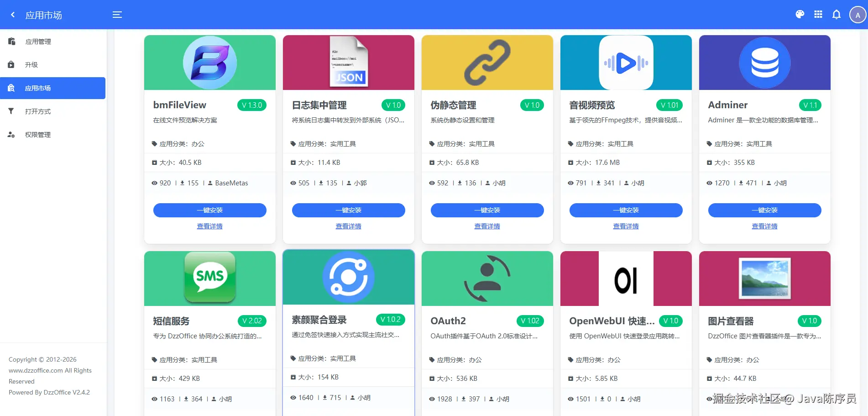View details of 音视频预览
Screen dimensions: 868x416
pos(626,226)
